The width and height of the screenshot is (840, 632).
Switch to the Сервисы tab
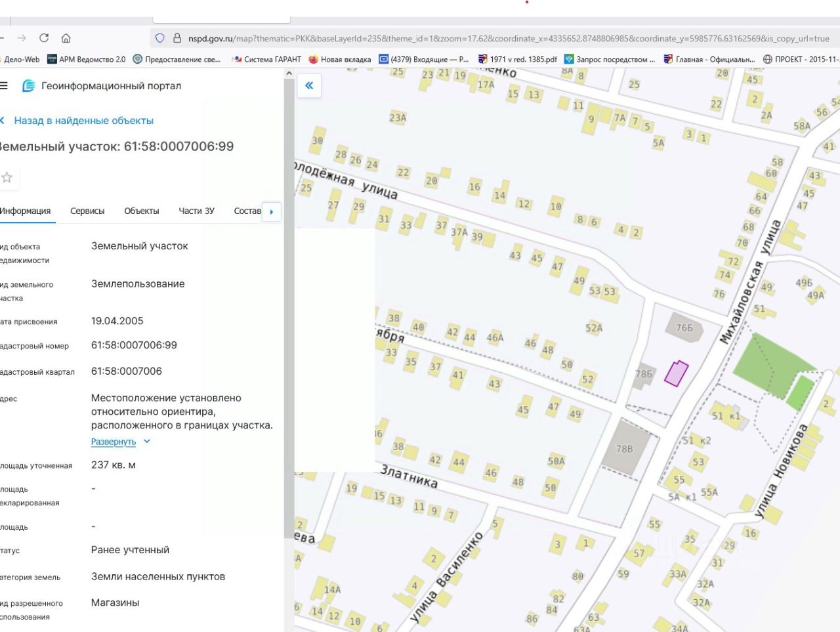point(87,211)
